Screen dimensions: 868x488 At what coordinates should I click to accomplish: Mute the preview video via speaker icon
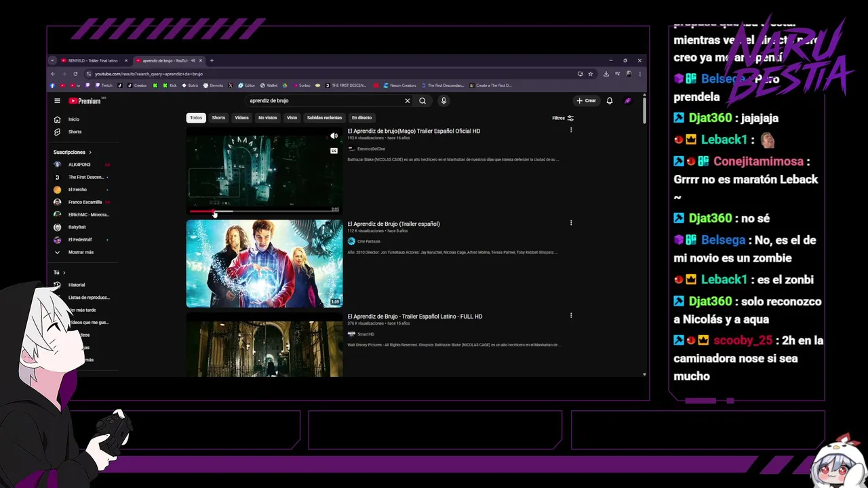coord(334,136)
